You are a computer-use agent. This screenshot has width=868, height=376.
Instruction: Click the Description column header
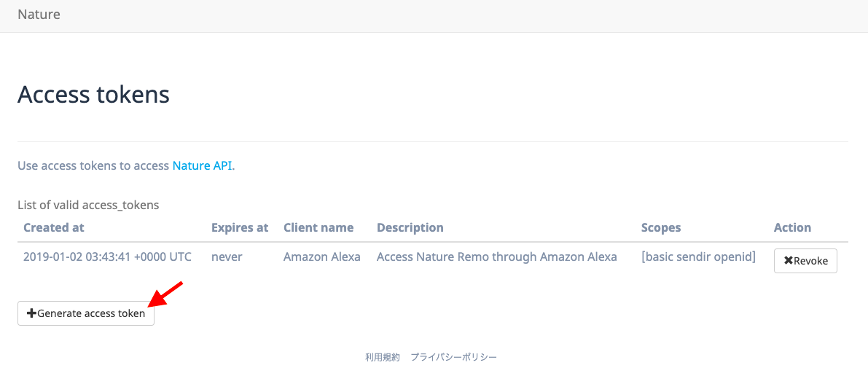pos(410,227)
